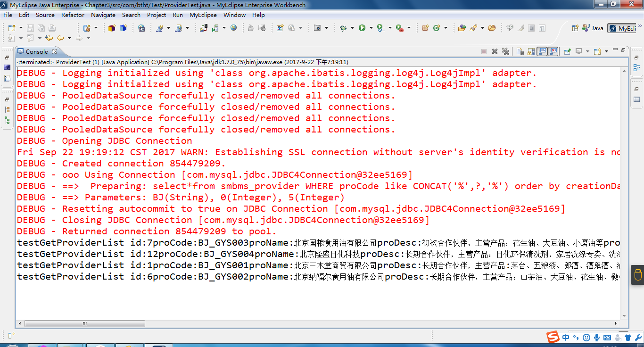This screenshot has width=644, height=347.
Task: Open the Window menu
Action: [x=234, y=15]
